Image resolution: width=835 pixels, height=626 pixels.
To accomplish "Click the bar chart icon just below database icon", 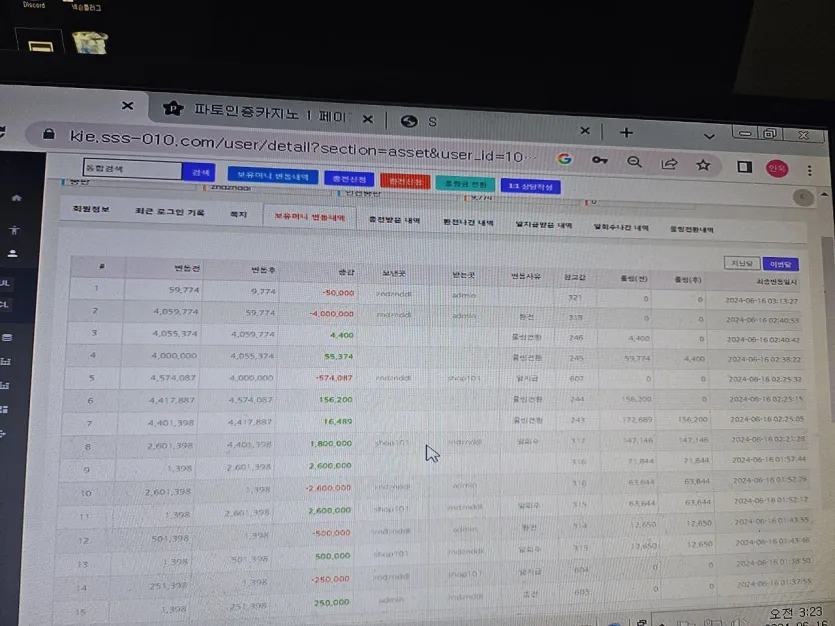I will [x=6, y=361].
